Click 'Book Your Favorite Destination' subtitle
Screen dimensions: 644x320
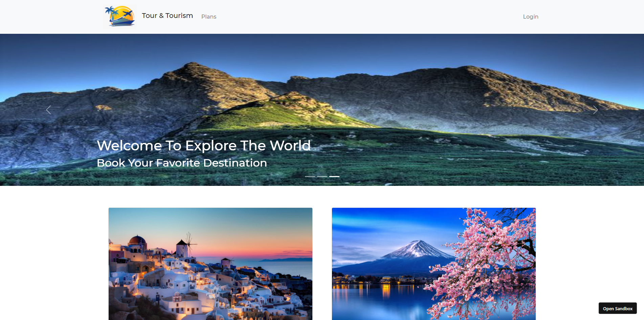pos(182,163)
